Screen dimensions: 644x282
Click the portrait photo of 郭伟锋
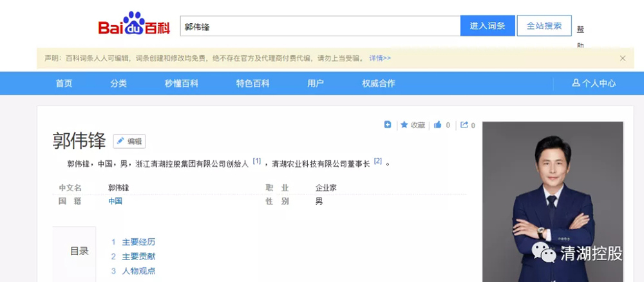pos(553,200)
